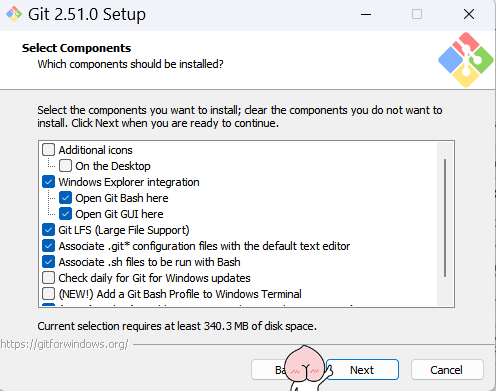This screenshot has height=391, width=496.
Task: Click the components list vertical scrollbar
Action: point(445,218)
